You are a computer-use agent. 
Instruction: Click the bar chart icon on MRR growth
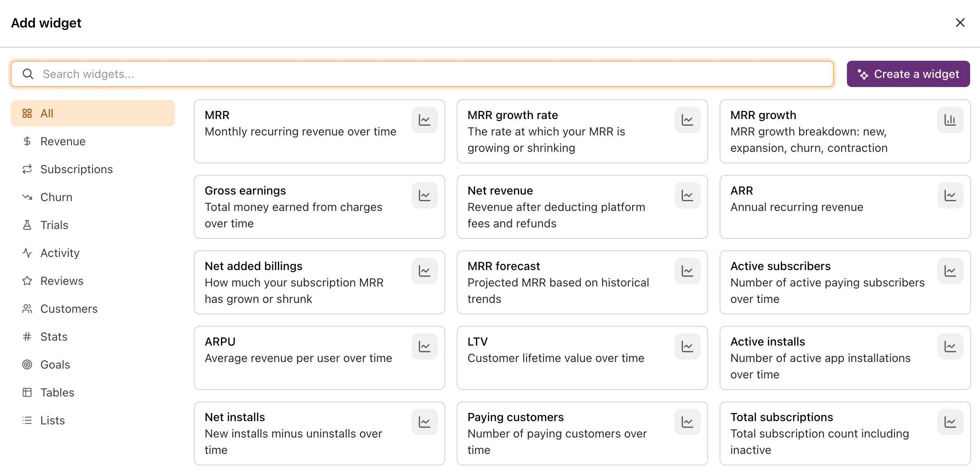point(950,120)
